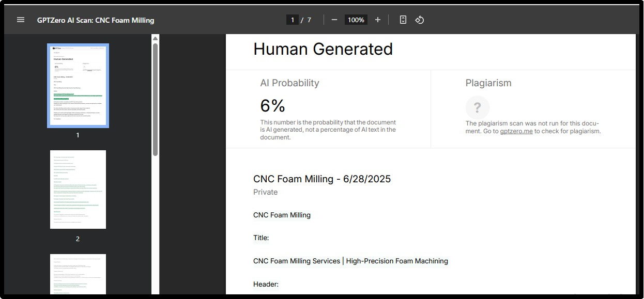Select the partially visible page 3 thumbnail
The image size is (644, 299).
(x=78, y=274)
